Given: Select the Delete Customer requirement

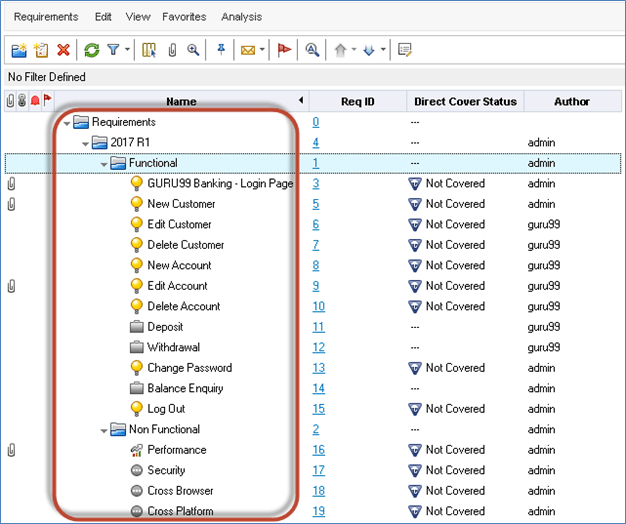Looking at the screenshot, I should (x=185, y=245).
